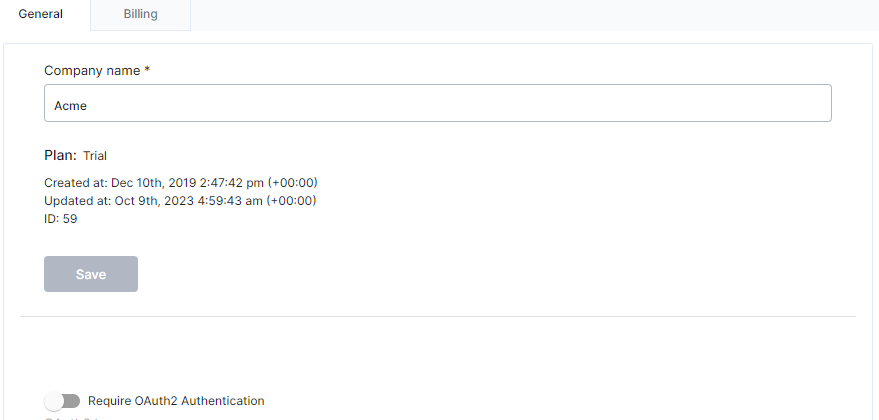Open the Billing tab
The height and width of the screenshot is (420, 879).
(x=140, y=15)
